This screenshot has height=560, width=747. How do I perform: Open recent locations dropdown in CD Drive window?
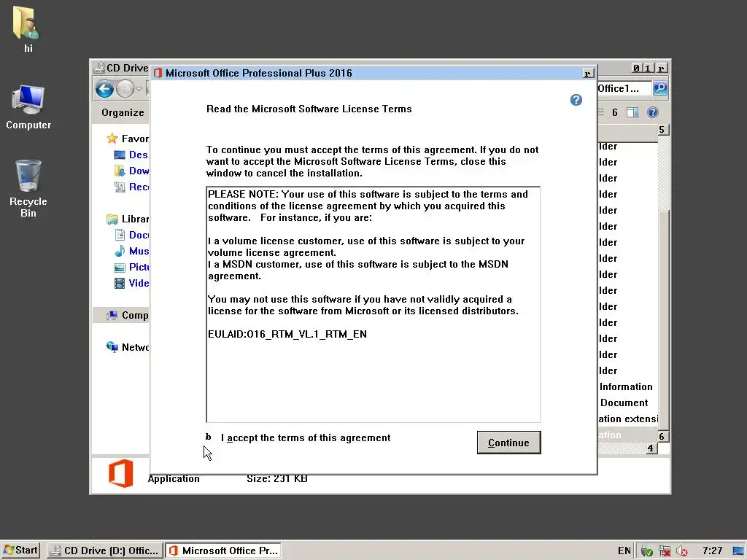click(139, 89)
